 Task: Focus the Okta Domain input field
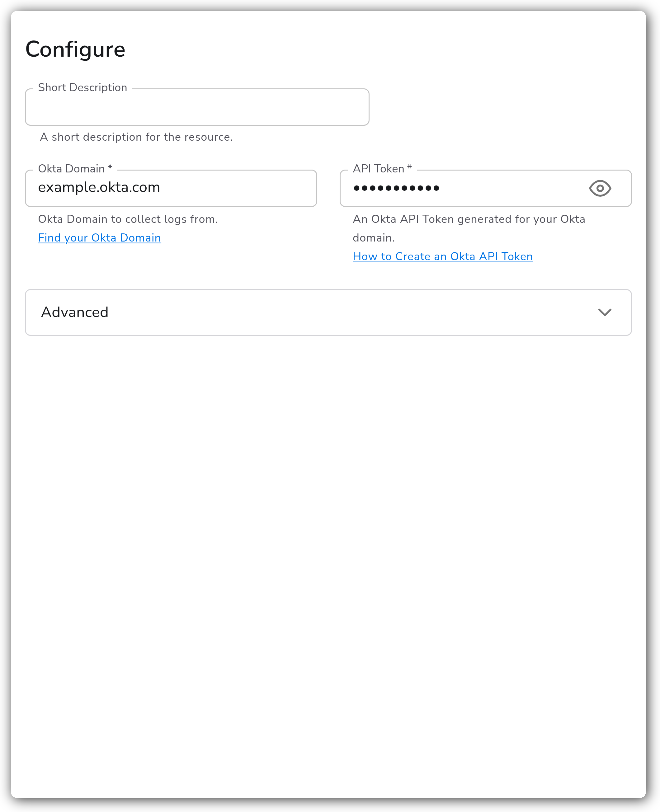171,188
